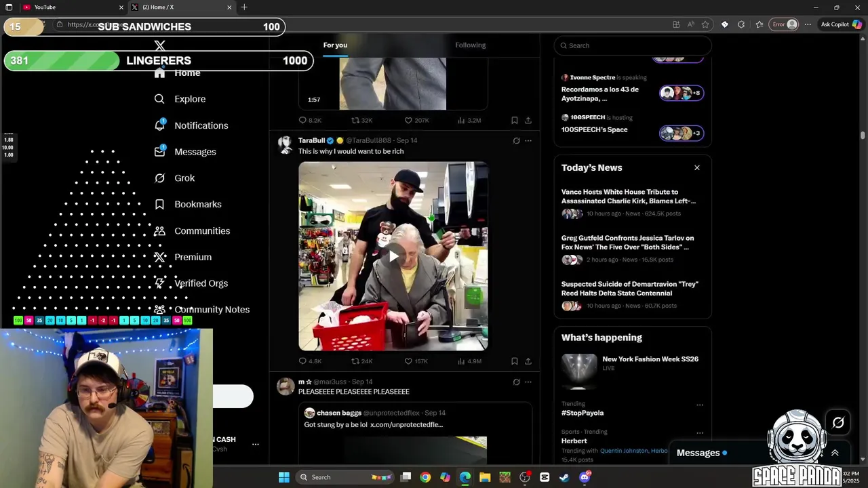Open more options on TaraBull's post
868x488 pixels.
pyautogui.click(x=528, y=141)
